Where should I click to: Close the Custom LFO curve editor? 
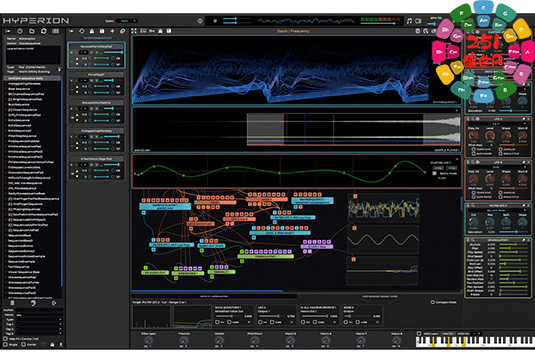pyautogui.click(x=457, y=159)
